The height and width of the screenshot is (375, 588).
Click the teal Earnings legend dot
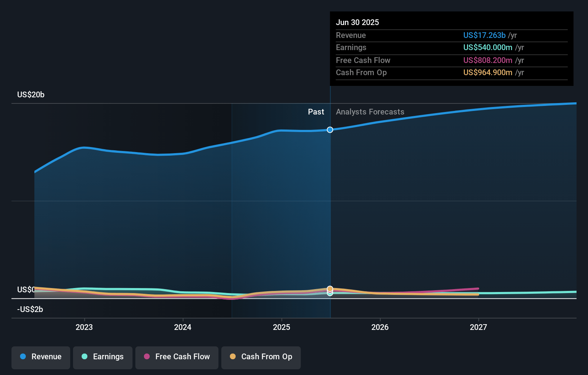(85, 356)
